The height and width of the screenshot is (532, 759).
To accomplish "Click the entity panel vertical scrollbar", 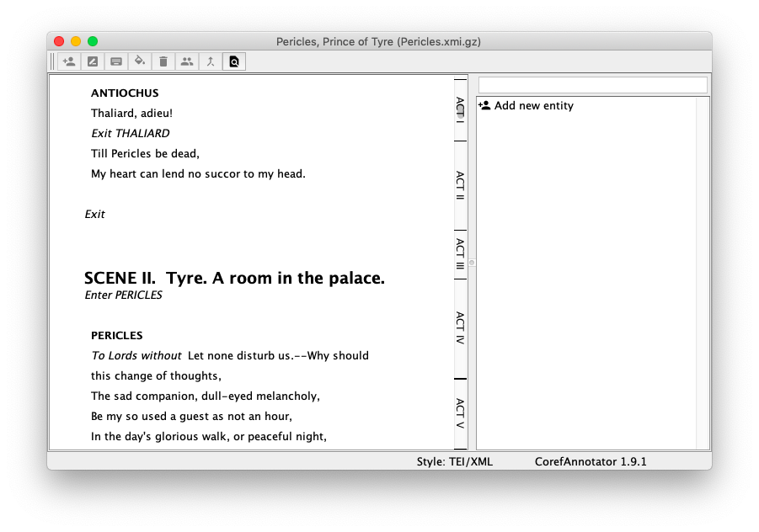I will 703,274.
